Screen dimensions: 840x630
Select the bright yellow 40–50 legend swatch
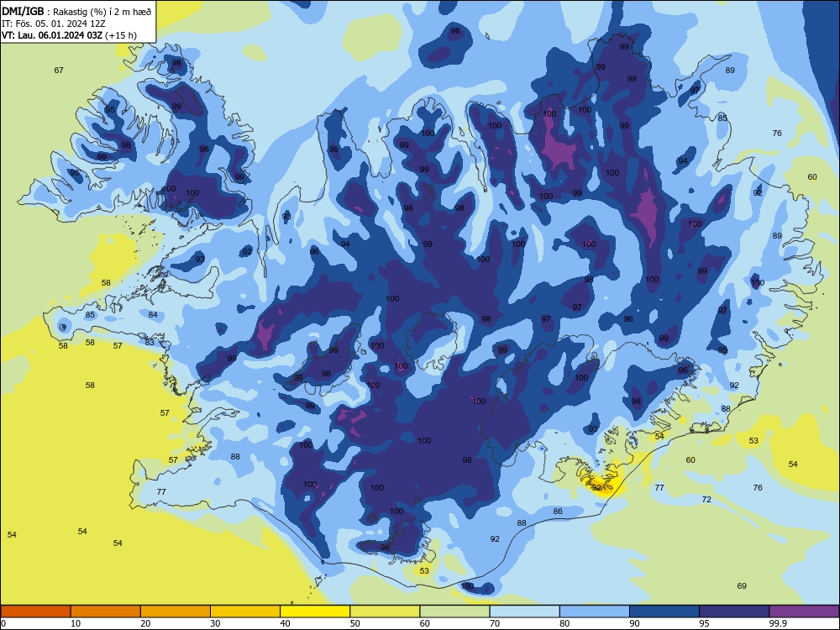[315, 612]
